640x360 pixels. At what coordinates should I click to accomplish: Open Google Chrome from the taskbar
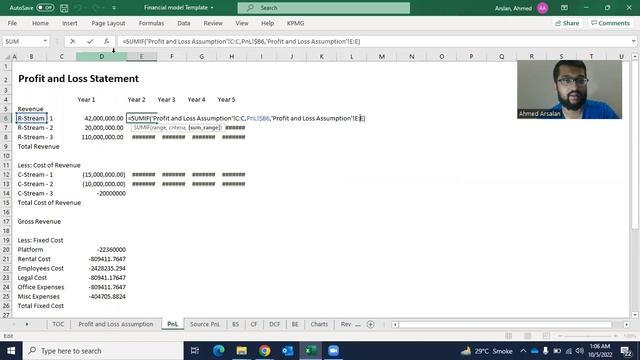(264, 351)
